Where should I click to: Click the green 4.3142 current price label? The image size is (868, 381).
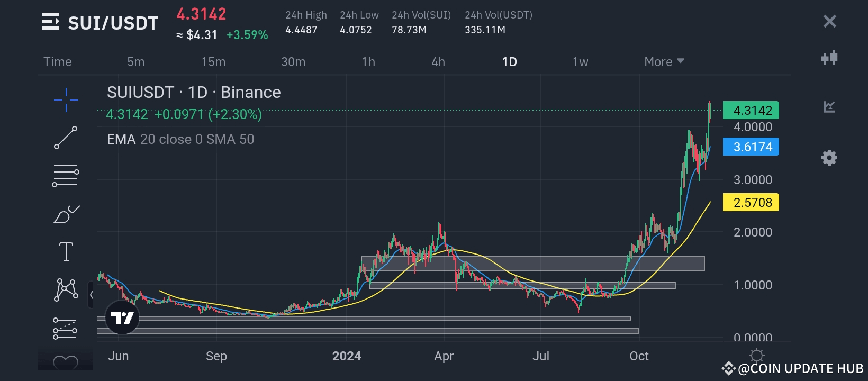tap(751, 110)
